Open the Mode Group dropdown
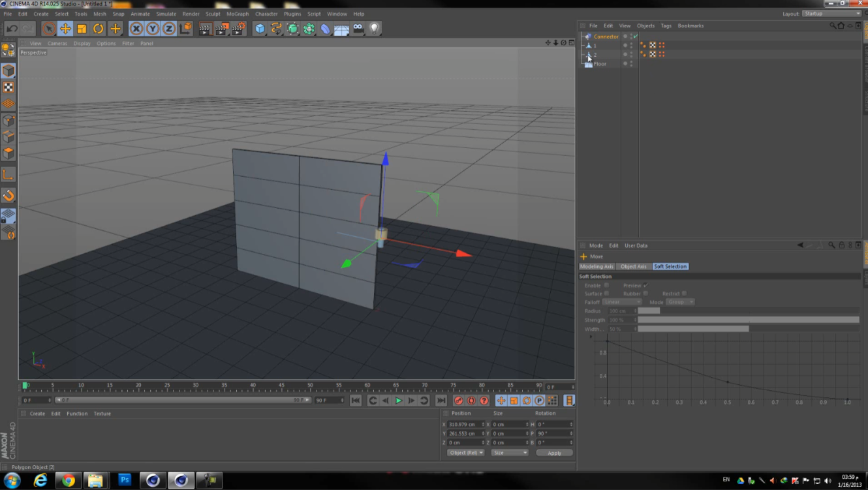This screenshot has height=490, width=868. pos(680,302)
